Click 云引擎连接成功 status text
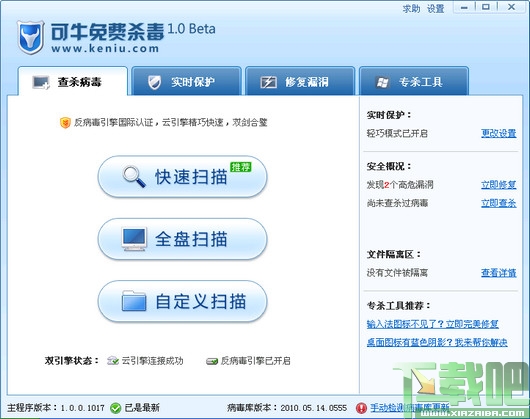This screenshot has width=530, height=419. tap(152, 361)
